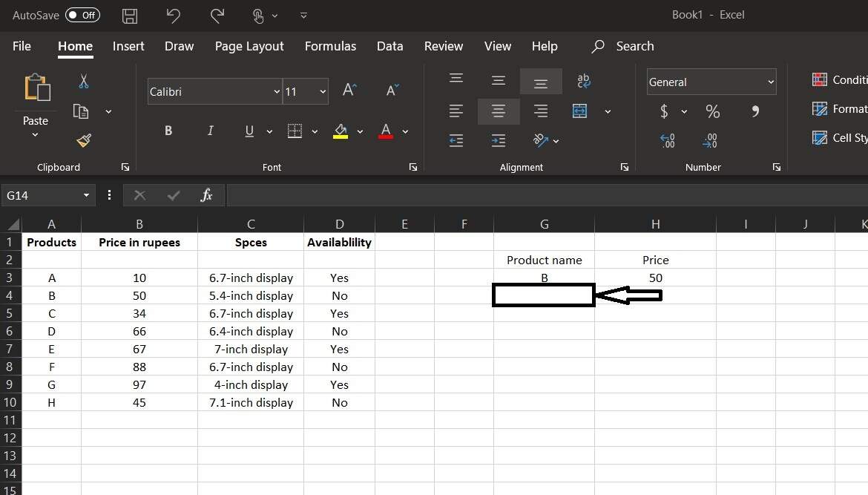This screenshot has width=868, height=495.
Task: Click the Insert Function fx icon
Action: tap(206, 195)
